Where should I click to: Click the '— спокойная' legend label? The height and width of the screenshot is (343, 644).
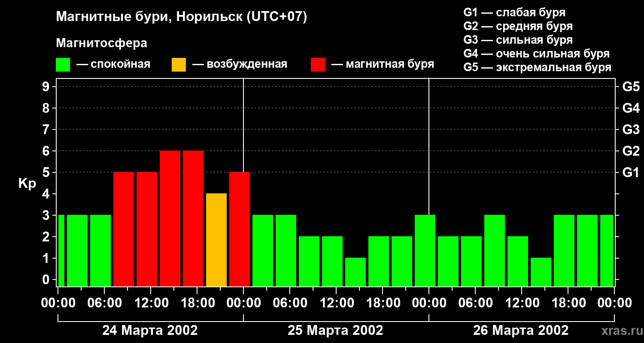(113, 65)
